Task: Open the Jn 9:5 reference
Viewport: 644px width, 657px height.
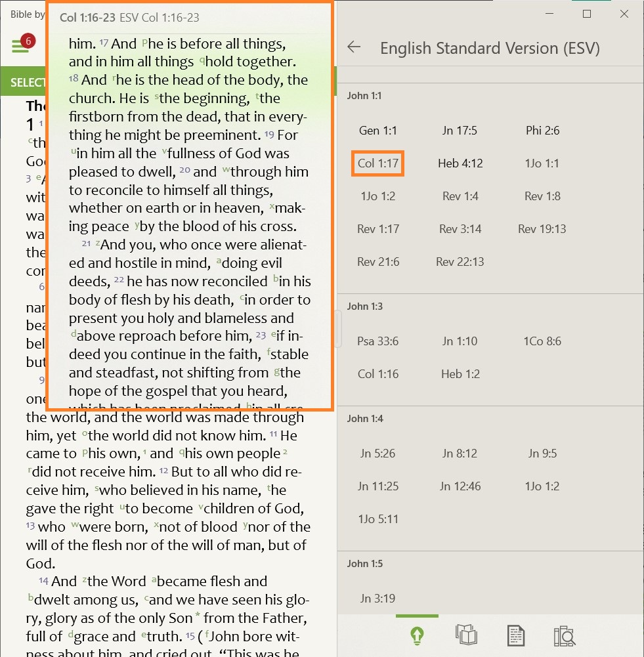Action: coord(543,454)
